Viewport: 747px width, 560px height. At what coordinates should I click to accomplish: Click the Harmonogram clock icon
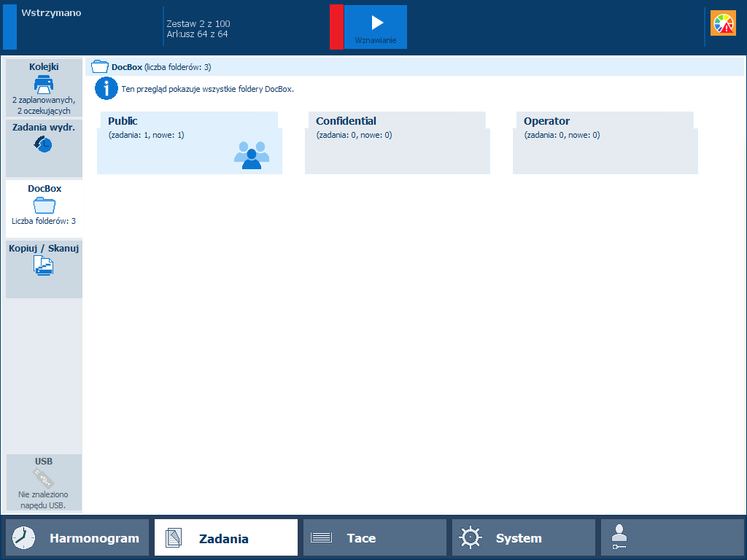23,538
